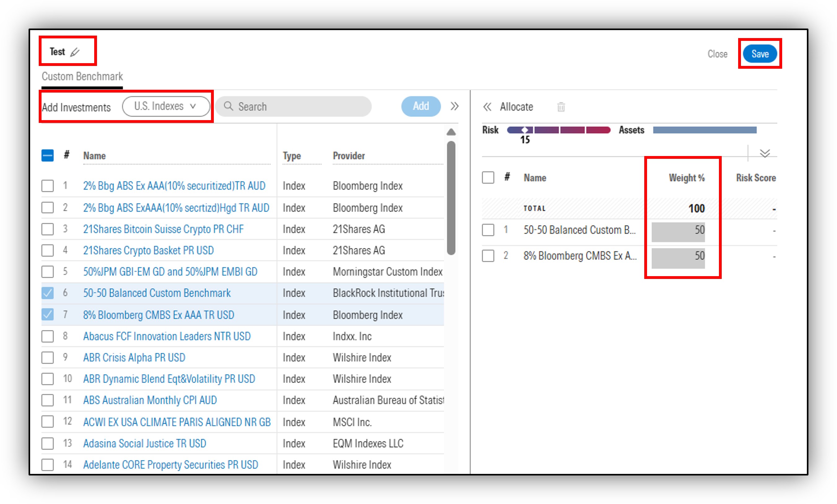
Task: Click the investments list vertical scrollbar
Action: pos(451,198)
